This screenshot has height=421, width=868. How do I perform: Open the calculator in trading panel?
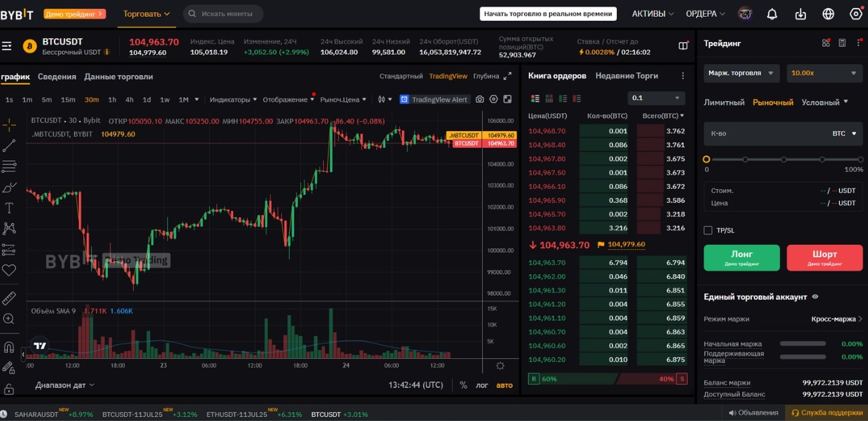click(842, 43)
